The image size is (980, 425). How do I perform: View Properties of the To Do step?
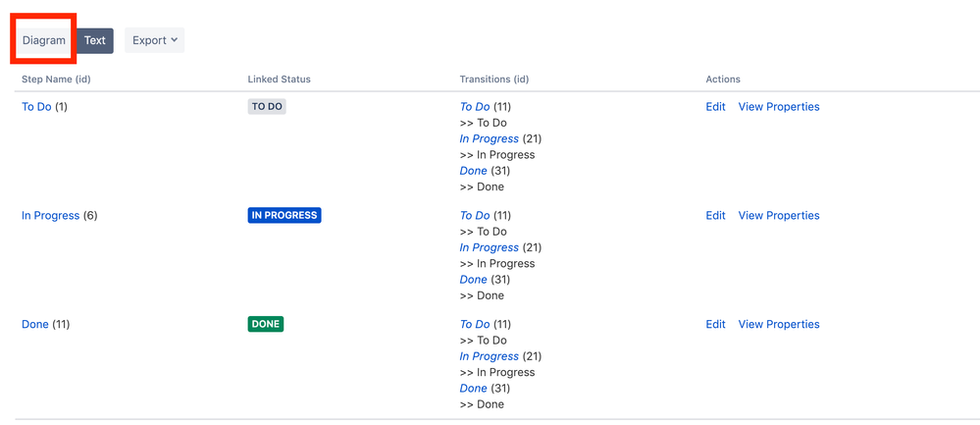(779, 107)
